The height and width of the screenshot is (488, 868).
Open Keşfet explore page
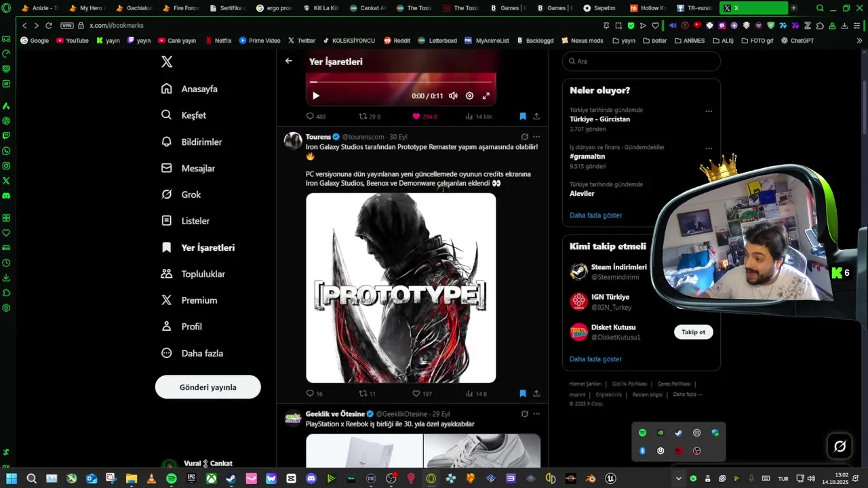pyautogui.click(x=184, y=115)
